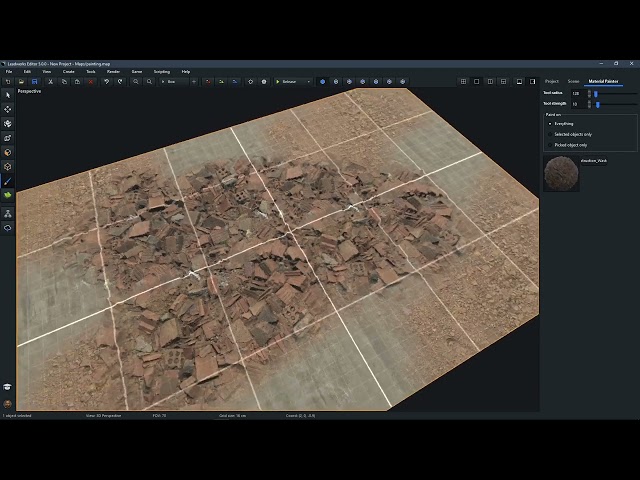Open the Render menu

click(113, 71)
